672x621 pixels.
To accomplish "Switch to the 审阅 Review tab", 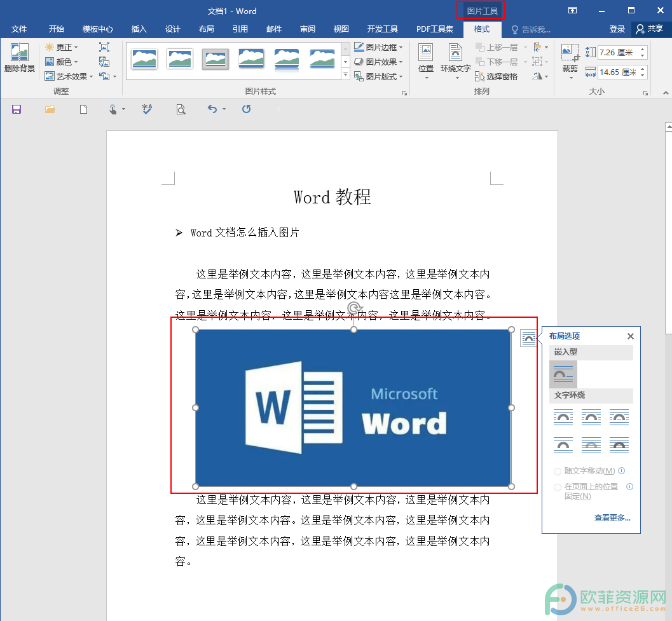I will pos(308,29).
